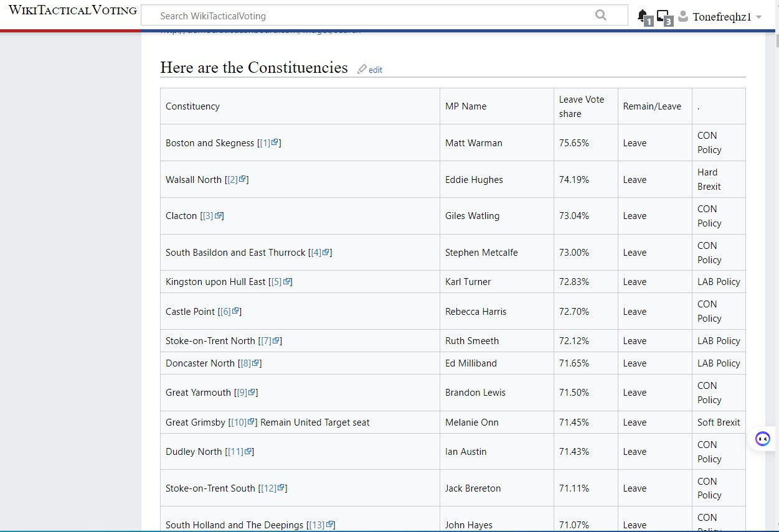
Task: Click the Here are the Constituencies heading
Action: click(x=254, y=67)
